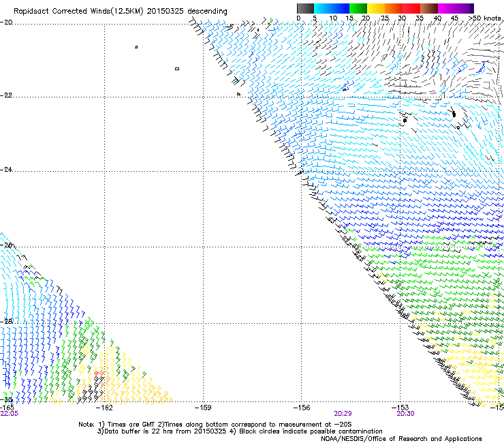Click the '-28' latitude axis label
This screenshot has width=504, height=443.
click(6, 322)
